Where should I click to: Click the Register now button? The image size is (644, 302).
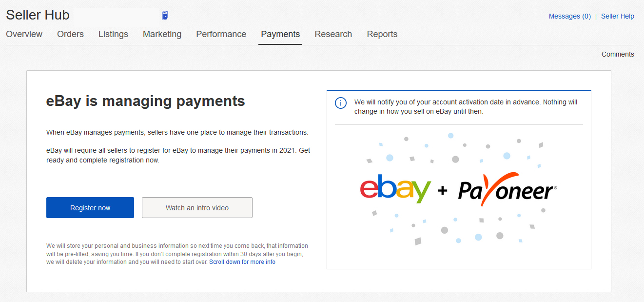point(90,207)
